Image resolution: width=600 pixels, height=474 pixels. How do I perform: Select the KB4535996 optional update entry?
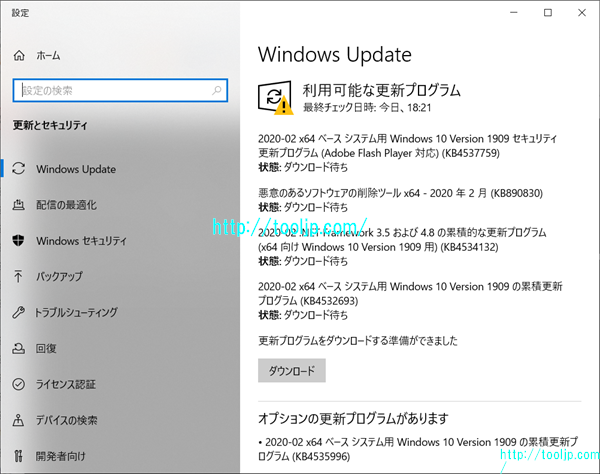point(417,449)
